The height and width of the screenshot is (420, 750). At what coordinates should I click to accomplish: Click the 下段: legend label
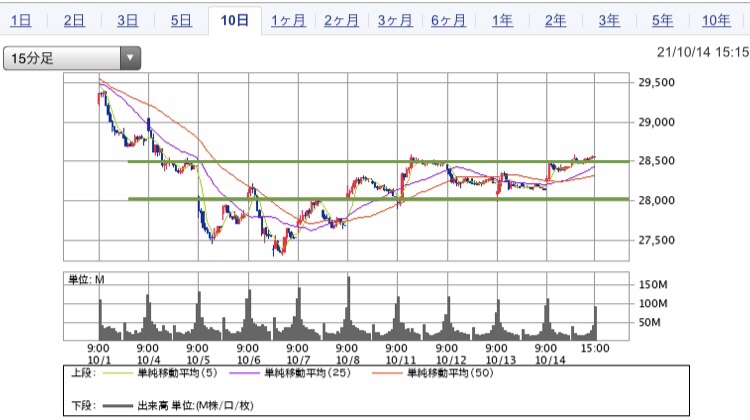pos(84,406)
